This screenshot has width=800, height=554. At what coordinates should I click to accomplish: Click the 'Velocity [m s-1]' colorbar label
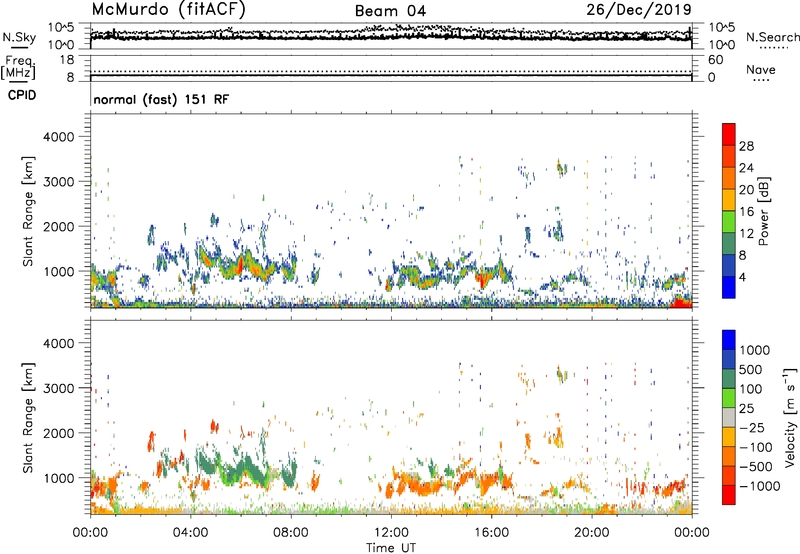(790, 417)
